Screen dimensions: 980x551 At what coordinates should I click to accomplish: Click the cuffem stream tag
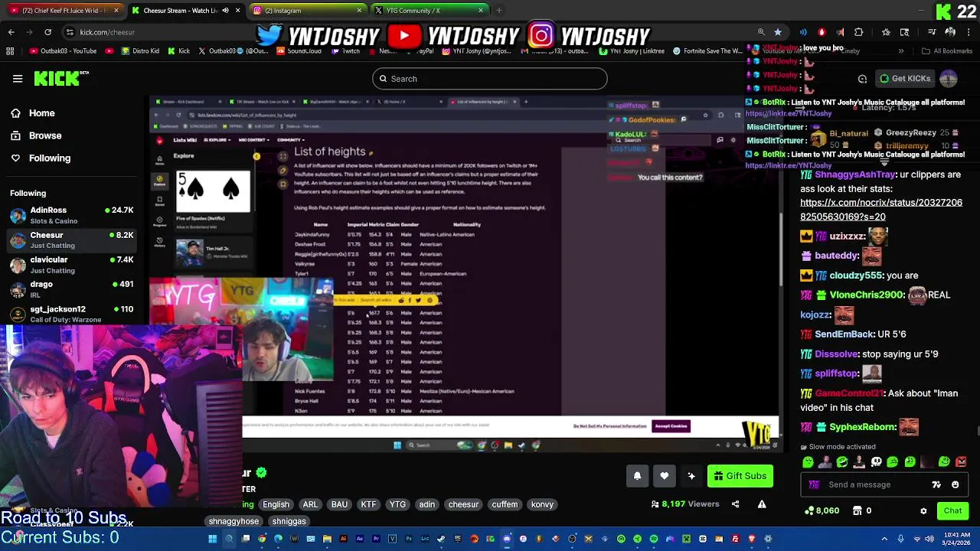505,504
